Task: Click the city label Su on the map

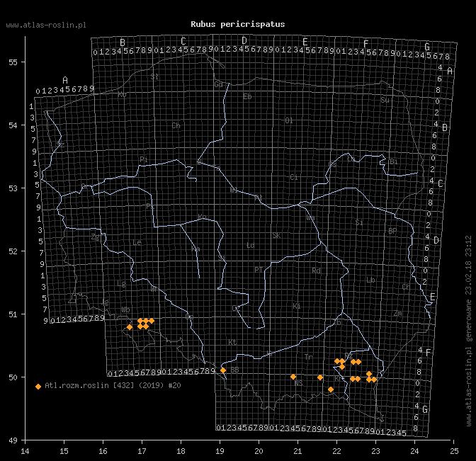Action: click(x=385, y=100)
